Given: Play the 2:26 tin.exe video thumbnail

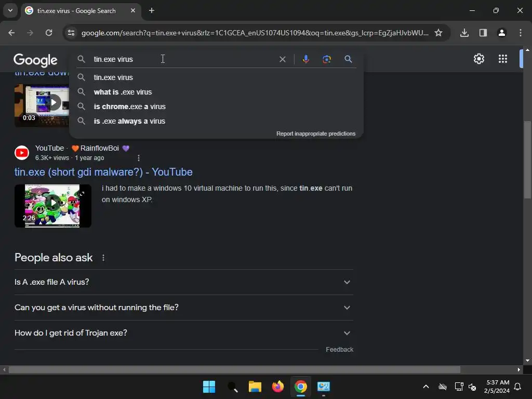Looking at the screenshot, I should (x=53, y=206).
